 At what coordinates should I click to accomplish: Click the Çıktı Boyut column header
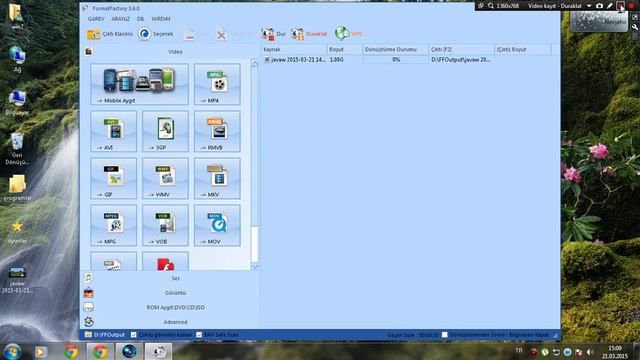pyautogui.click(x=523, y=49)
